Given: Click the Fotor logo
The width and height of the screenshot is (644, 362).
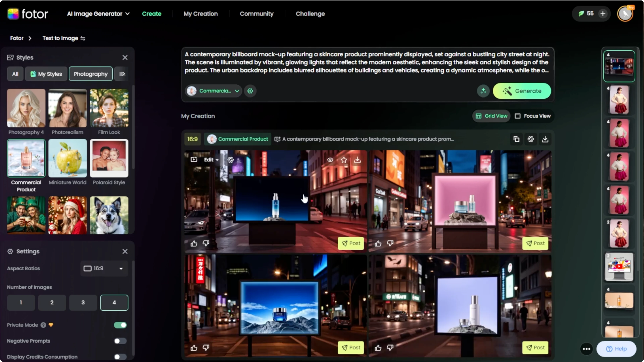Looking at the screenshot, I should 27,14.
